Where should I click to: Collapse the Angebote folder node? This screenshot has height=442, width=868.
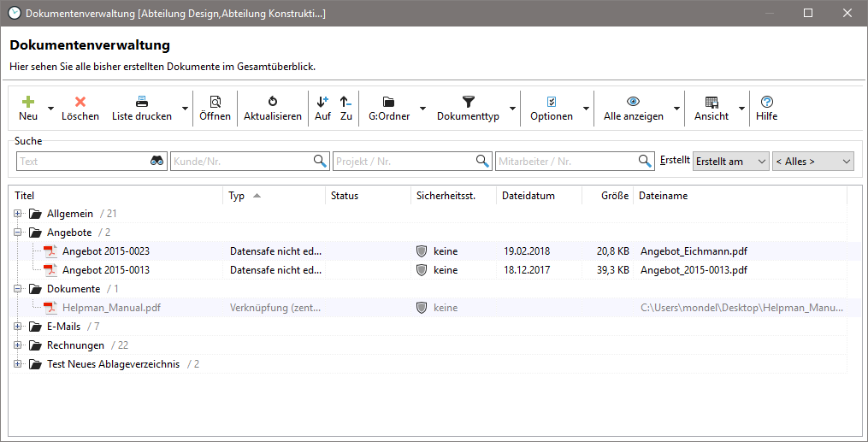[17, 232]
